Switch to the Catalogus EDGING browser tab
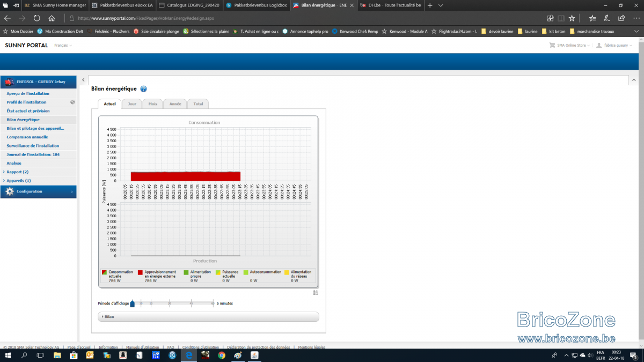 click(189, 5)
